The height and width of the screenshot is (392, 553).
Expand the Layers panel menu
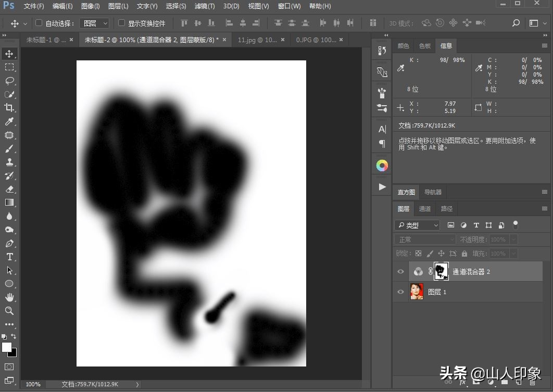coord(545,208)
